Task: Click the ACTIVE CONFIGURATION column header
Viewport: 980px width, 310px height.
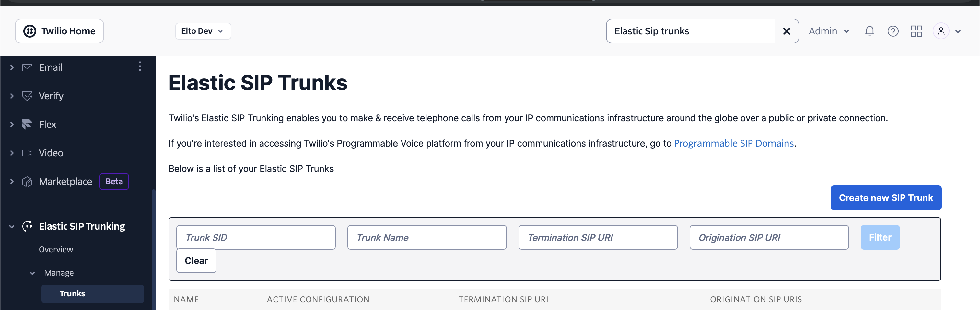Action: 318,300
